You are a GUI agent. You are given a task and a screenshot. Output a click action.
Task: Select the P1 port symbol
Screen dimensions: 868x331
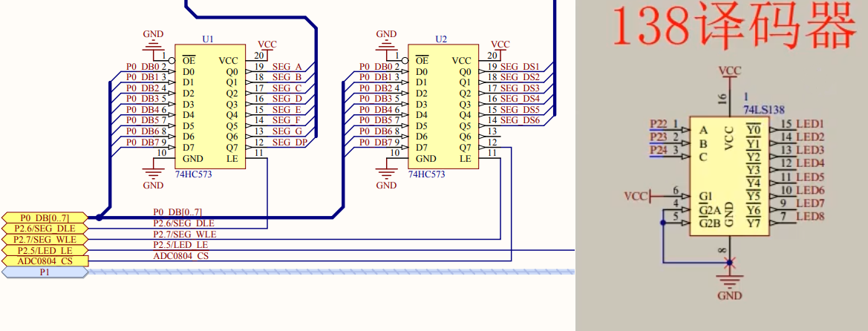click(x=45, y=272)
